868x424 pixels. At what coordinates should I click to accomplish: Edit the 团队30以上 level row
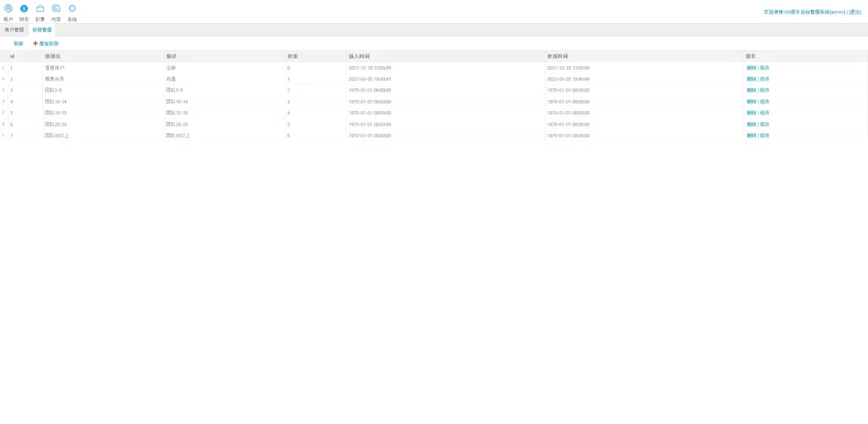pos(765,136)
